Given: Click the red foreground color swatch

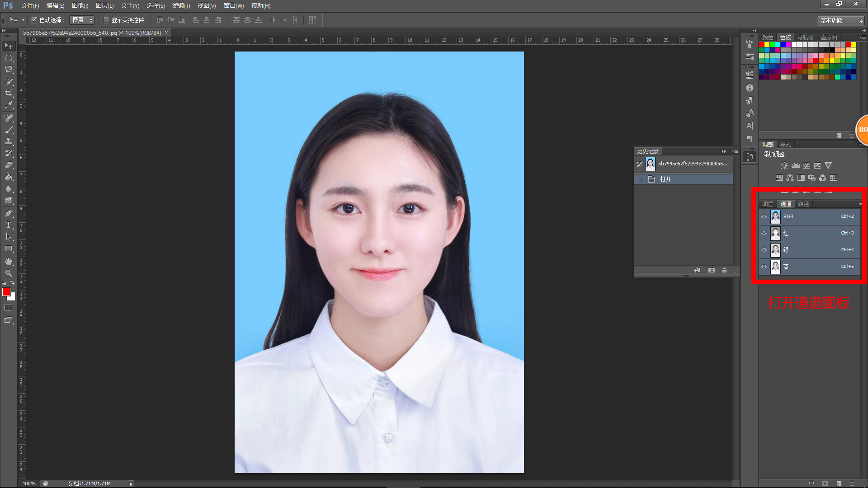Looking at the screenshot, I should coord(6,292).
